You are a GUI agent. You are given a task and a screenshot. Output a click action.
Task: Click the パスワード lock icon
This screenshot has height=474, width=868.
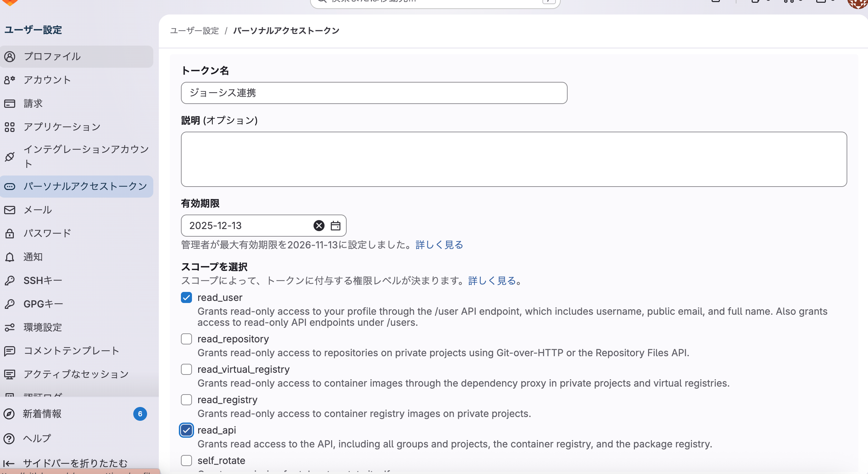click(x=10, y=233)
